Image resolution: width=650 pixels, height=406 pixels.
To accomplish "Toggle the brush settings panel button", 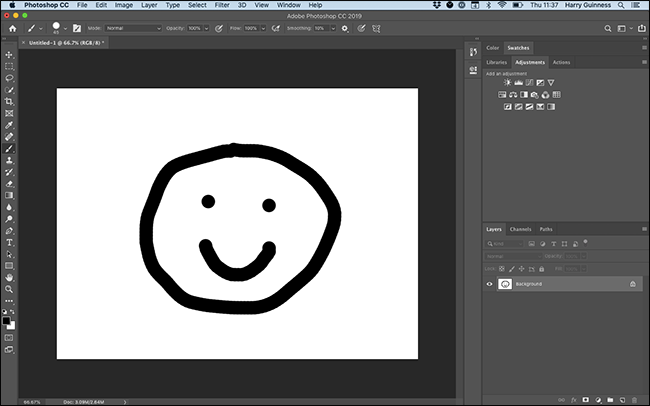I will 77,28.
